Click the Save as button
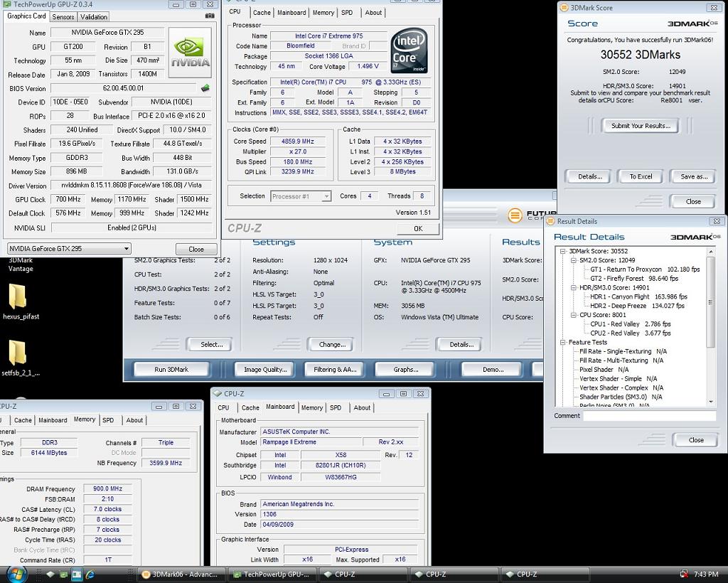The width and height of the screenshot is (728, 583). point(694,176)
